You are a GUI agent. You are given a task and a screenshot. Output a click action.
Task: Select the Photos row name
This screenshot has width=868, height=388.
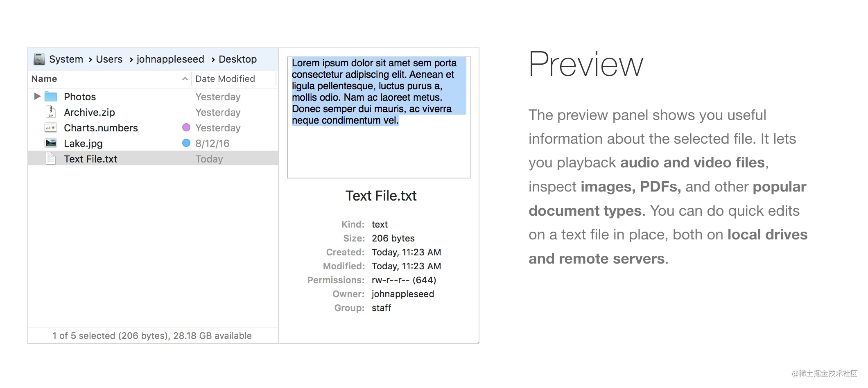coord(80,97)
